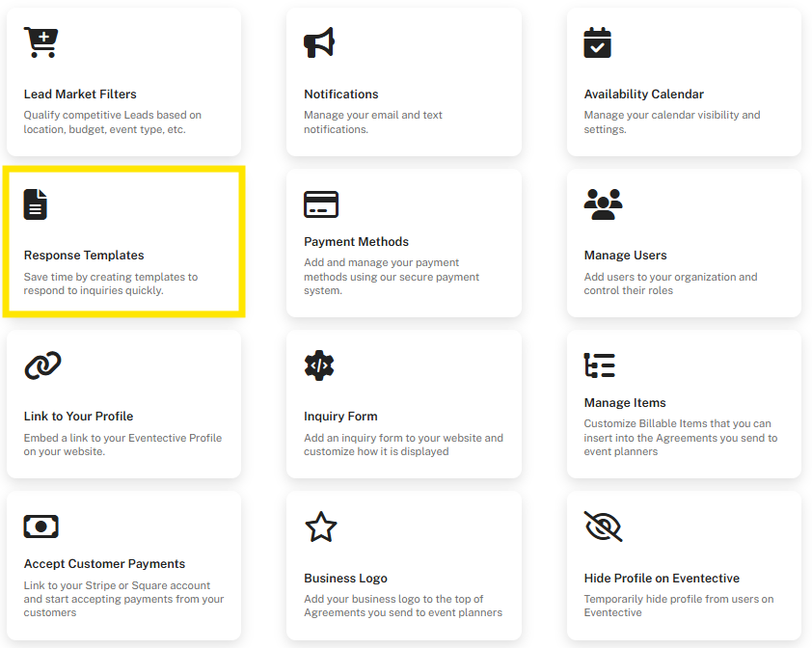The width and height of the screenshot is (812, 648).
Task: Click 'Manage your email and text notifications' description
Action: 373,122
